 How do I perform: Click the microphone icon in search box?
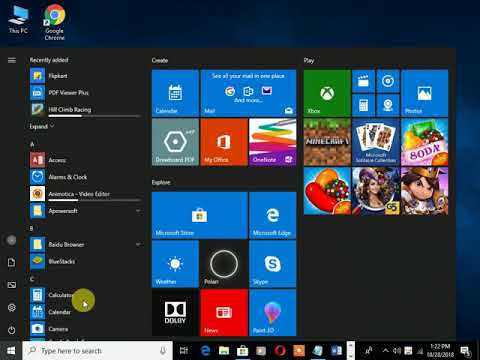163,351
